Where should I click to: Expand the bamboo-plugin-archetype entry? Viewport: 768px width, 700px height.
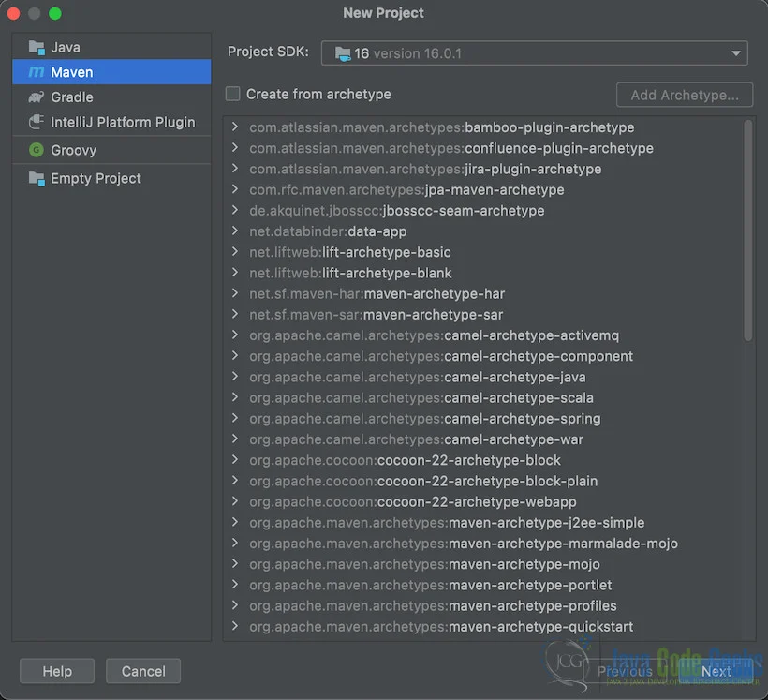pos(235,127)
